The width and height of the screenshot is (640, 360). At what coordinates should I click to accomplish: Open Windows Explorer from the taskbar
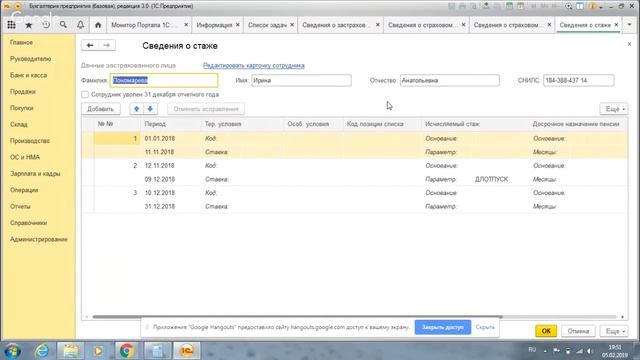coord(70,351)
